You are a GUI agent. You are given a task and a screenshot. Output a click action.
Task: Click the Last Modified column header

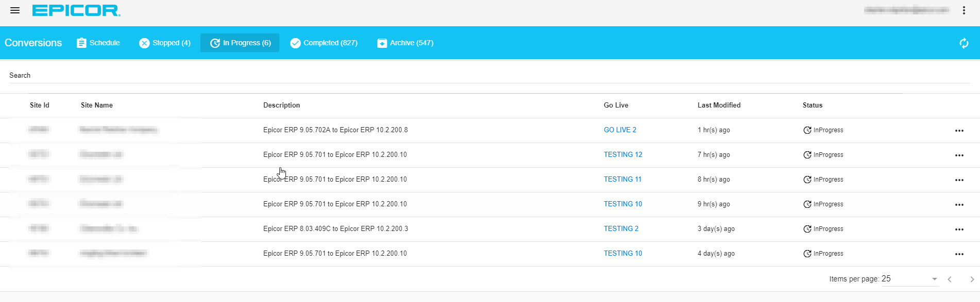point(719,105)
